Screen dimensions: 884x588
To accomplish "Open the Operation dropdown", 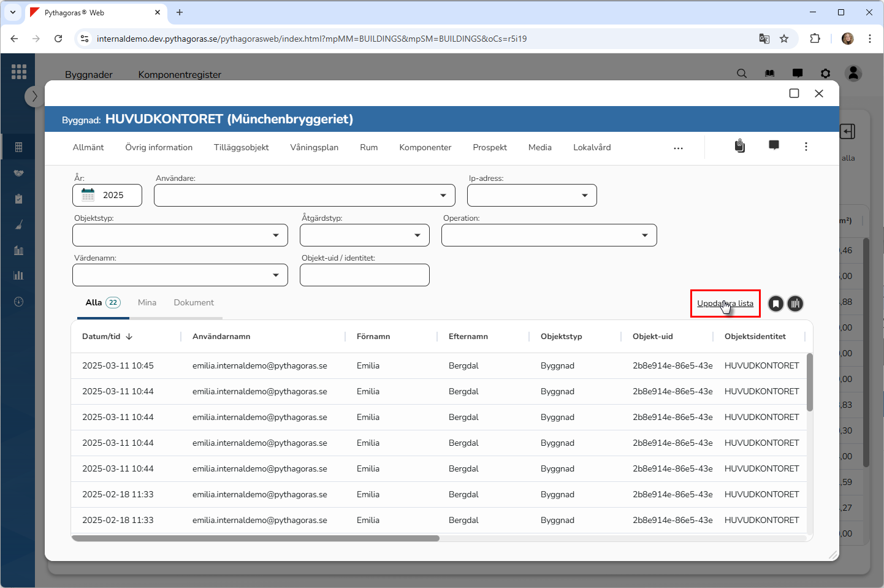I will point(644,235).
